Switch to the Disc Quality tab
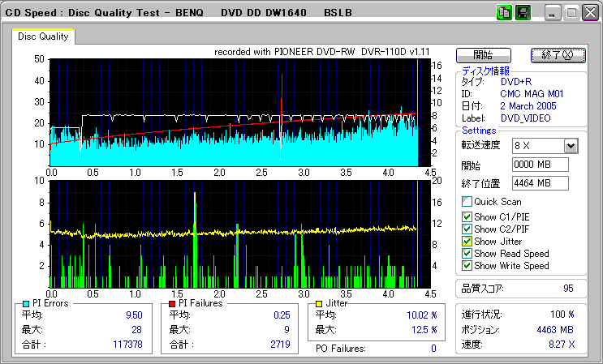This screenshot has width=603, height=364. tap(44, 36)
